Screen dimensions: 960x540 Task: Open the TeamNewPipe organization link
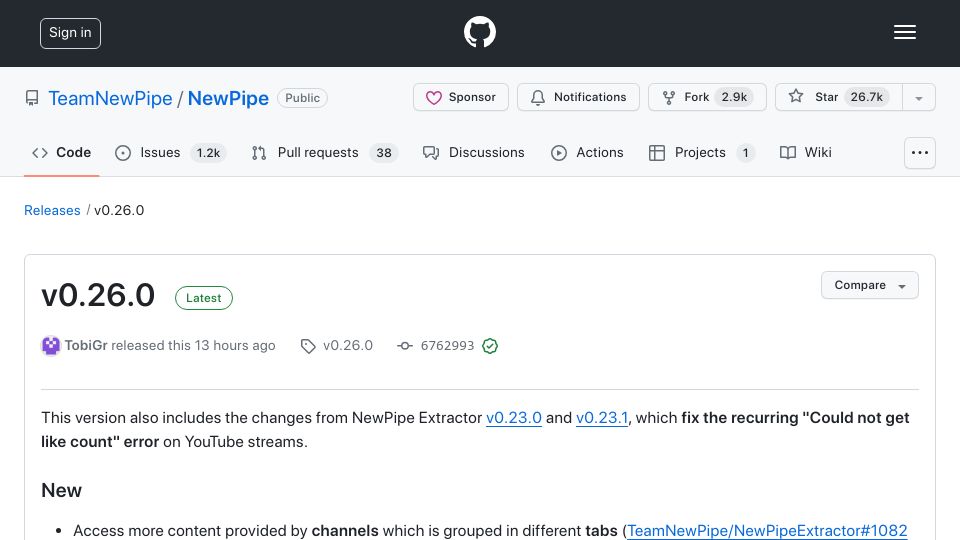pyautogui.click(x=110, y=98)
